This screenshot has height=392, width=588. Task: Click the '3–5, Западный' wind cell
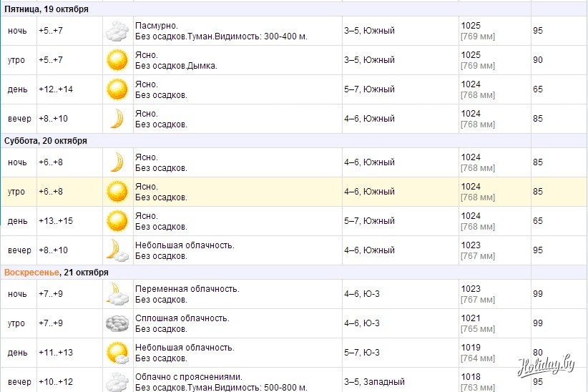point(371,382)
